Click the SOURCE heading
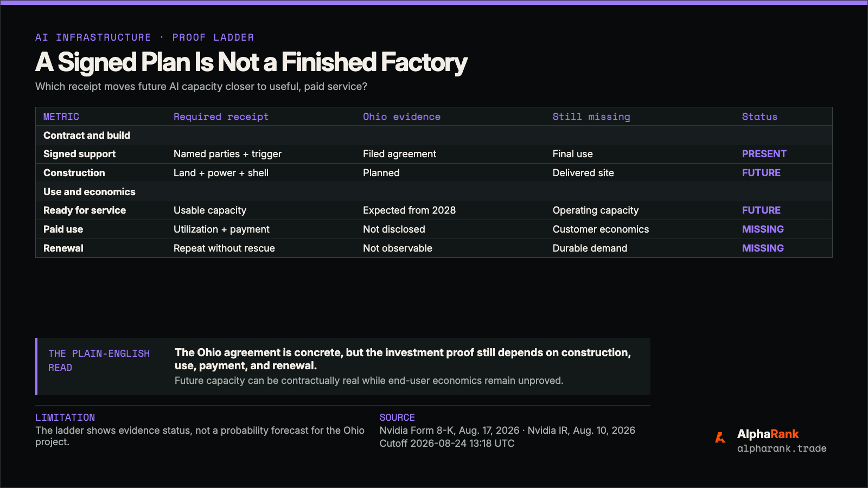The width and height of the screenshot is (868, 488). coord(397,418)
